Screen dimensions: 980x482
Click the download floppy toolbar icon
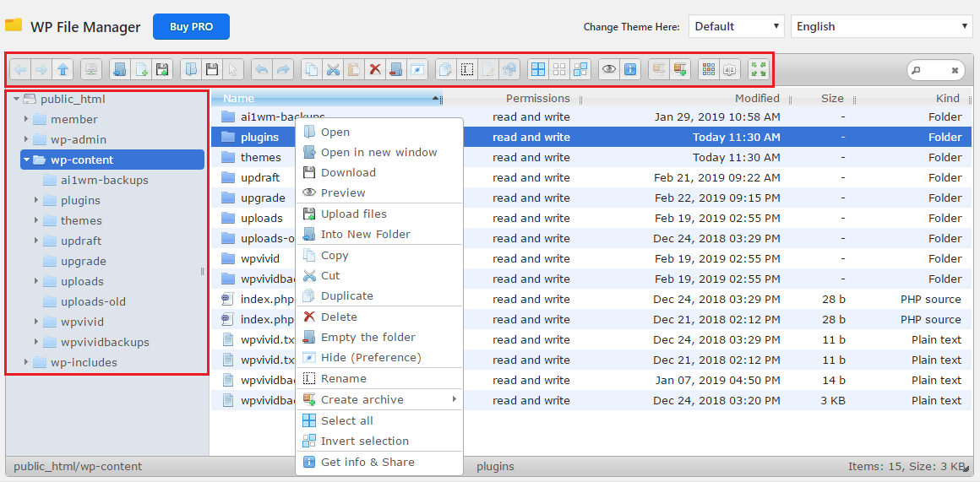212,70
